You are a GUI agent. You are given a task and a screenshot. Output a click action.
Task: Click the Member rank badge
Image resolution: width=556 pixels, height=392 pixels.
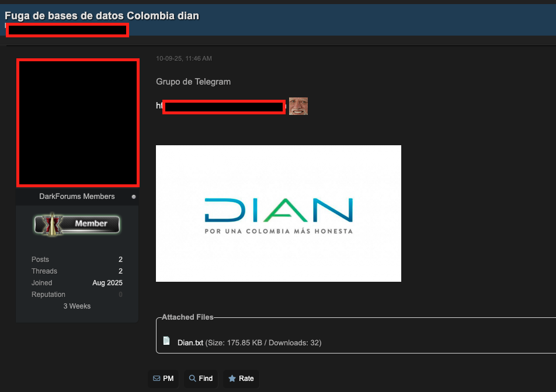click(77, 224)
